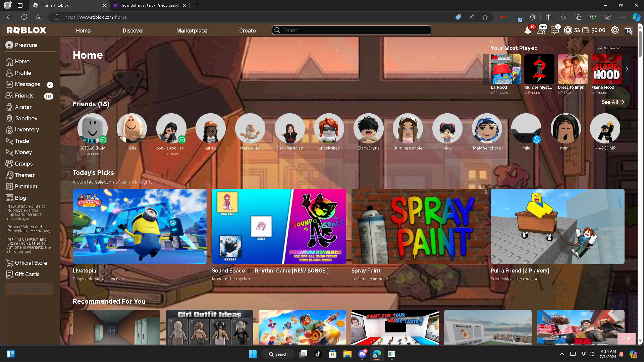The width and height of the screenshot is (644, 362).
Task: Open the Premium sidebar icon
Action: (9, 187)
